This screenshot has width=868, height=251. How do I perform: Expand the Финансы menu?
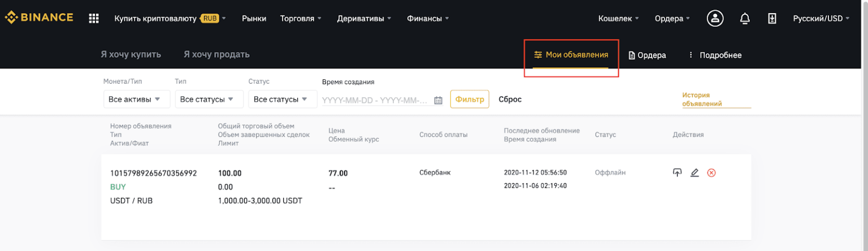[x=428, y=18]
